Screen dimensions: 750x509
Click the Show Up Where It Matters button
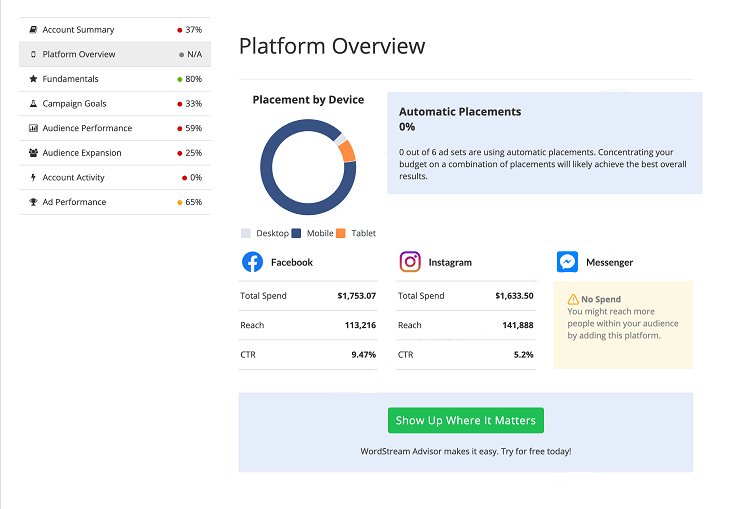(466, 420)
